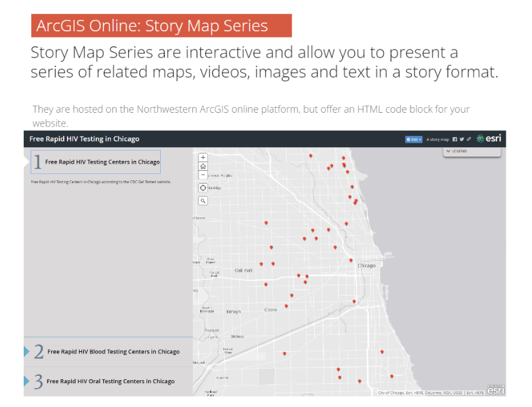Viewport: 532px width, 407px height.
Task: Copy story map link via chain icon
Action: 469,139
